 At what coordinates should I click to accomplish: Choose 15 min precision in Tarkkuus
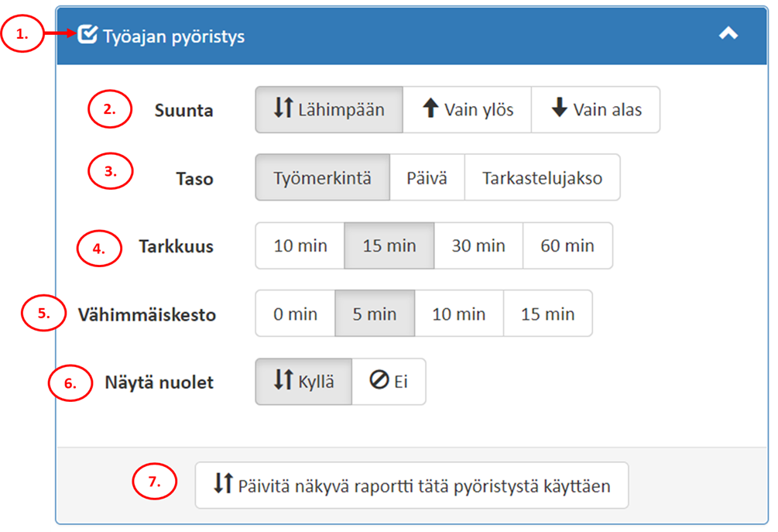coord(389,246)
